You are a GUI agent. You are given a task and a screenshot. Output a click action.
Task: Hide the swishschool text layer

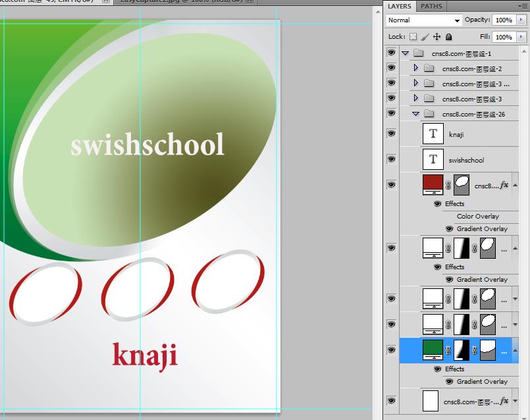[x=391, y=159]
